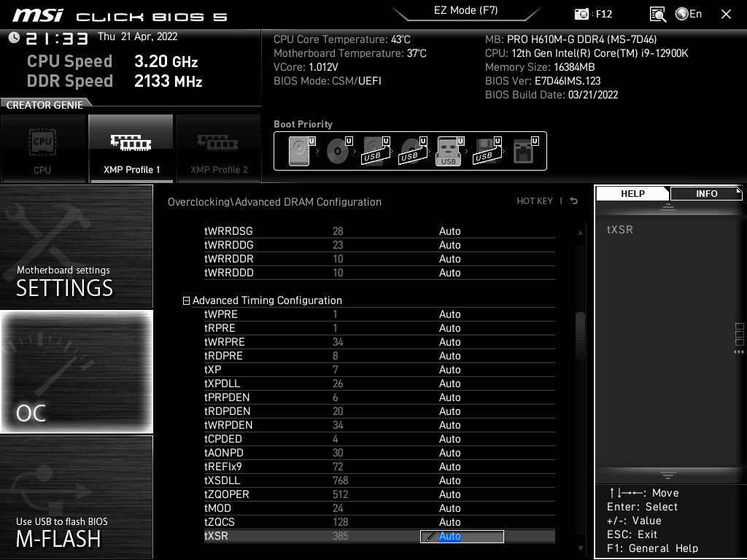Click the system clock icon
747x560 pixels.
pos(14,37)
